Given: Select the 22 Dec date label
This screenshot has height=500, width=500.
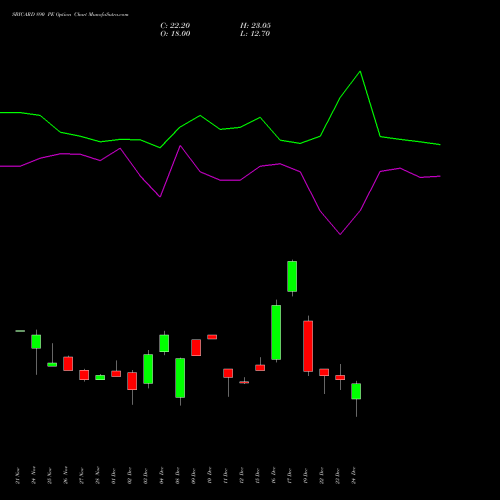Looking at the screenshot, I should tap(322, 476).
